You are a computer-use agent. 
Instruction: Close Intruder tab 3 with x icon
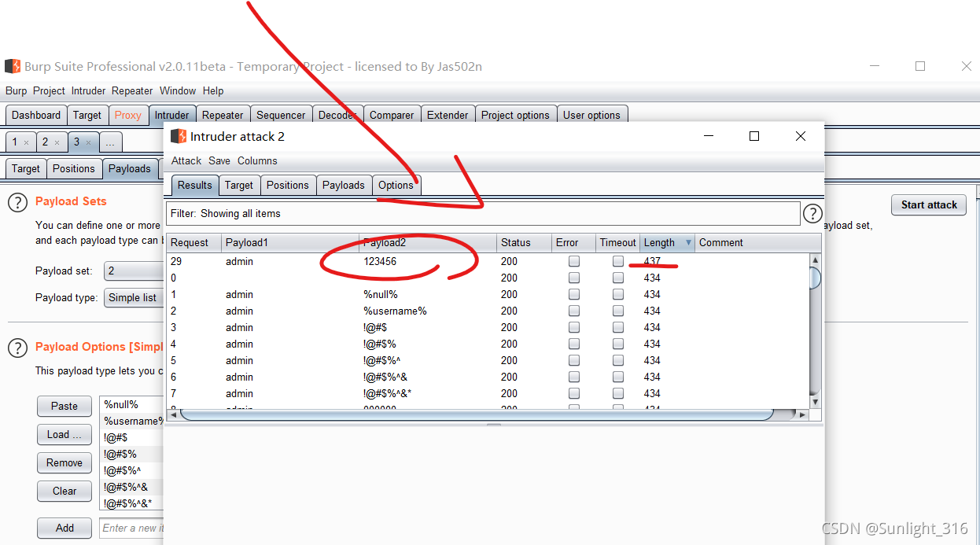point(88,142)
